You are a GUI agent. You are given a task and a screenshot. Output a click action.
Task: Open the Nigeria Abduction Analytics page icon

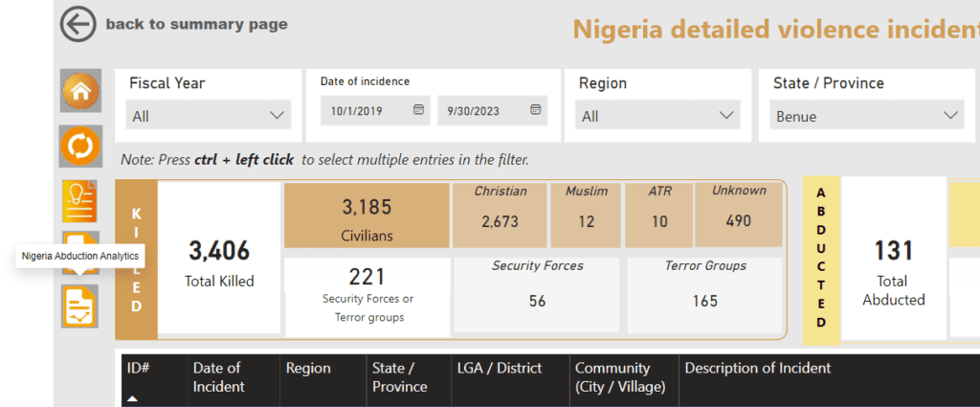[x=79, y=253]
